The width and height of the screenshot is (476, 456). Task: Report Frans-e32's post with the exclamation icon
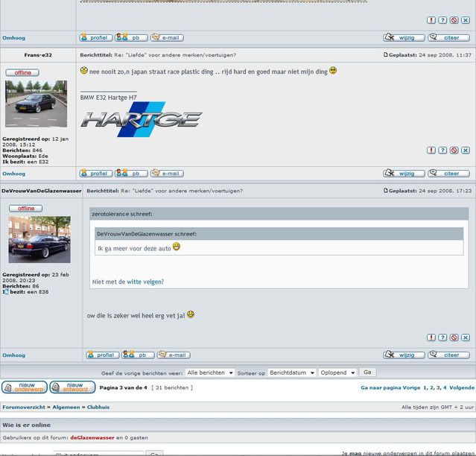[431, 151]
